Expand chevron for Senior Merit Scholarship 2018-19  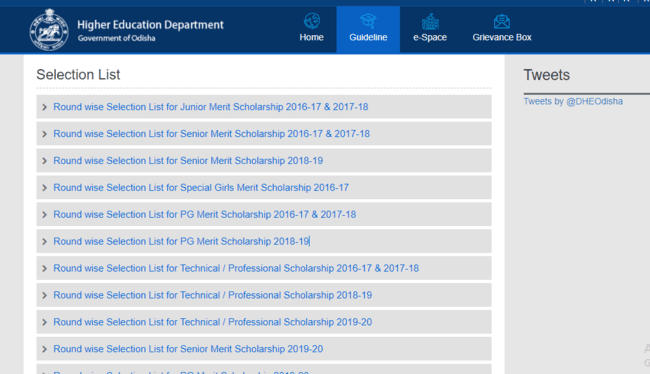44,161
